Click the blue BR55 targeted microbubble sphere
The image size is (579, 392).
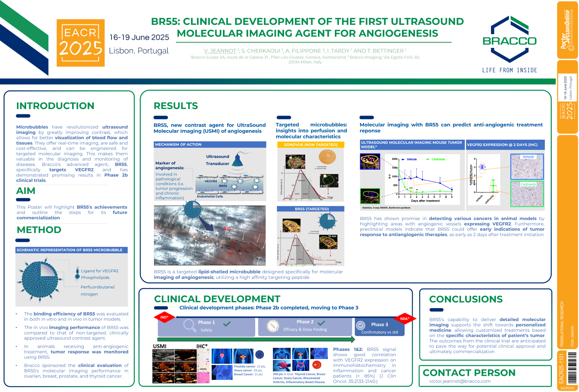(327, 221)
